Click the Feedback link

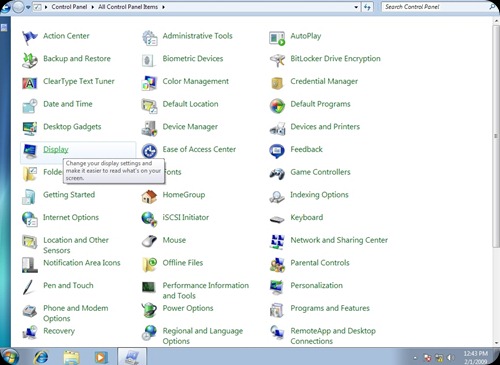click(x=306, y=149)
